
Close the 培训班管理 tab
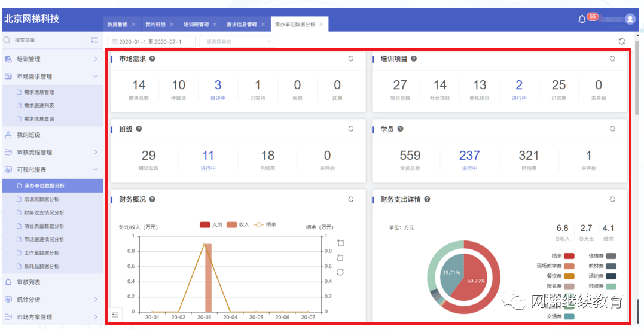[215, 25]
